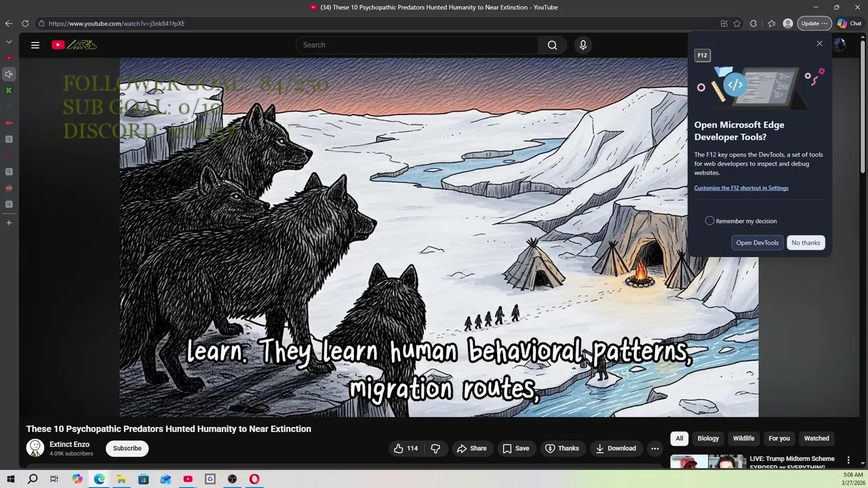Add a new tab with the plus icon
Viewport: 868px width, 488px height.
9,222
